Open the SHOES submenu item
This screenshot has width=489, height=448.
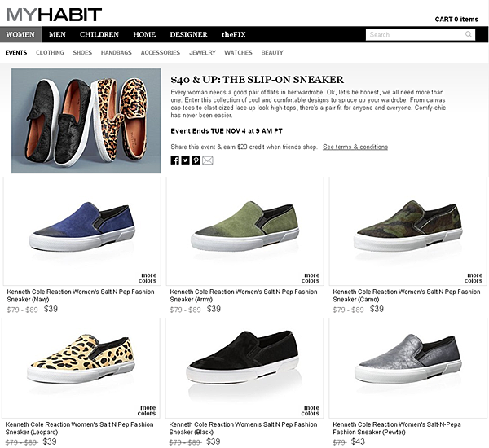[x=82, y=53]
